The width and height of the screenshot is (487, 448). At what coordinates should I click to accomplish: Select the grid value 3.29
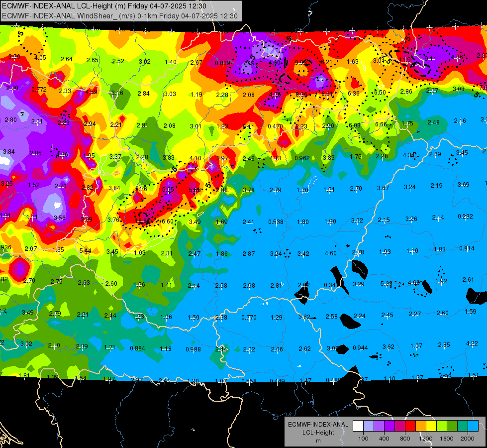359,284
